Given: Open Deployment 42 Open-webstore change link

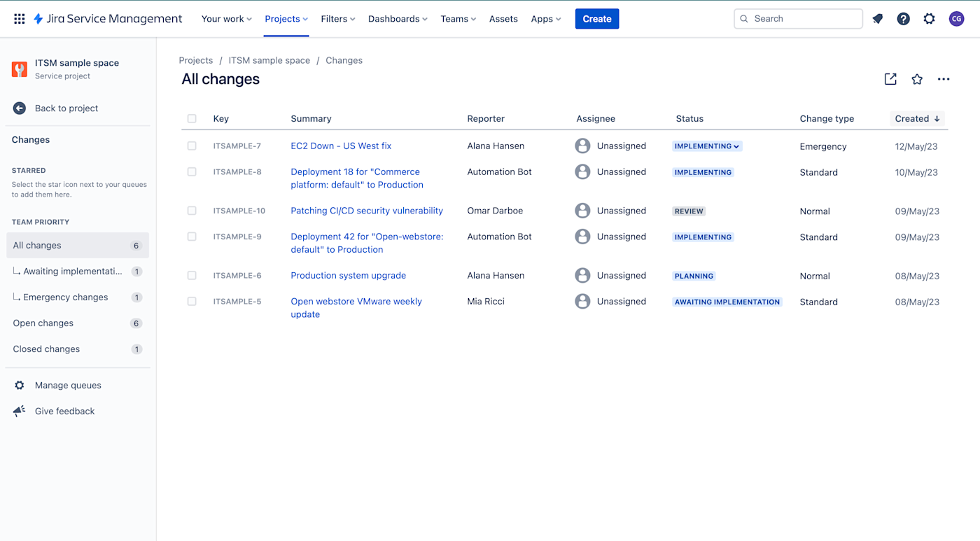Looking at the screenshot, I should [367, 243].
